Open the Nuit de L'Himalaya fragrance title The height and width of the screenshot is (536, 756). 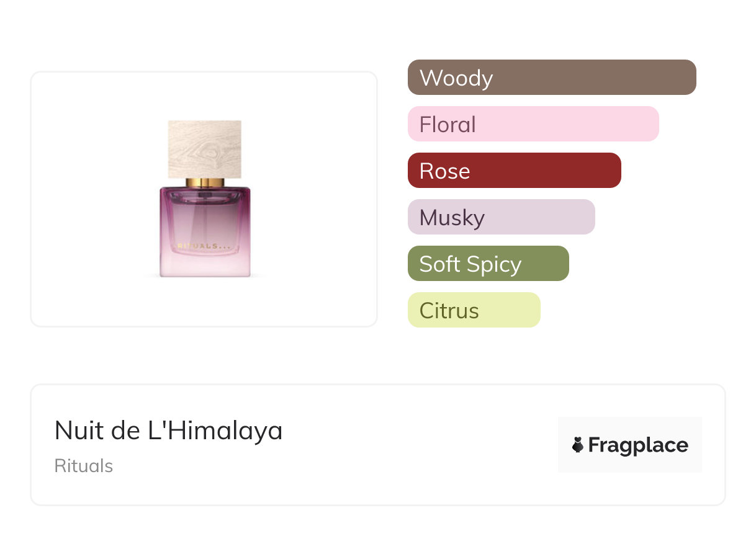[x=168, y=431]
